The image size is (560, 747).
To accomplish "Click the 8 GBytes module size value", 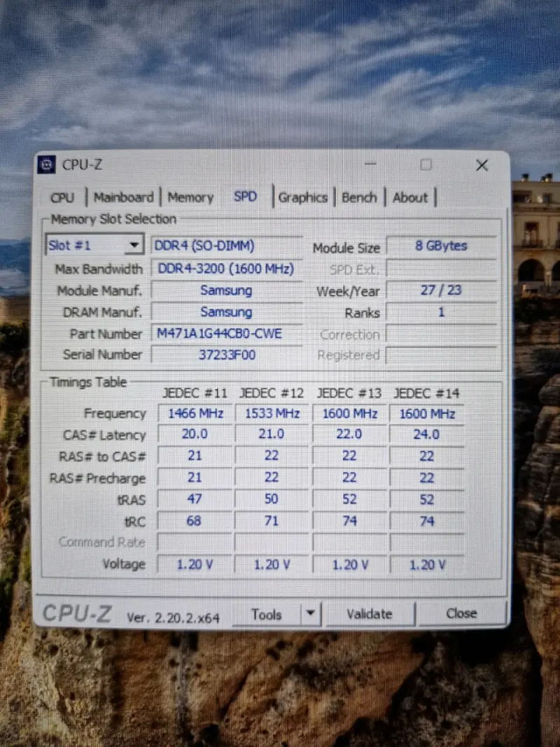I will (441, 246).
